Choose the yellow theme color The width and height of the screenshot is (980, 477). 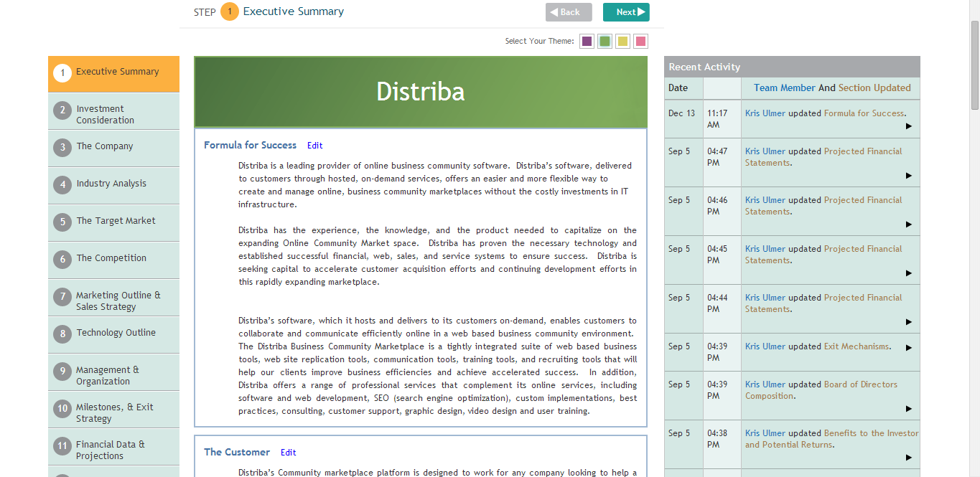coord(622,42)
